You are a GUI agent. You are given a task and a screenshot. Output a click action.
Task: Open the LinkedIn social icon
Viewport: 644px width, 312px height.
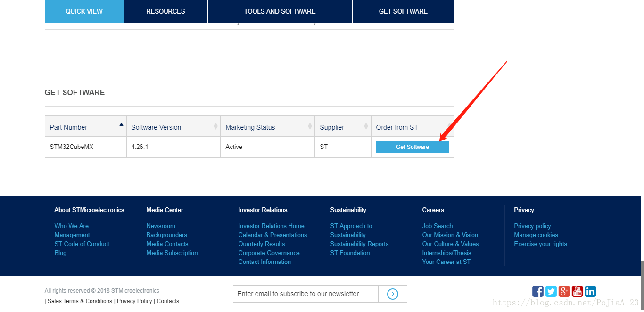[590, 291]
